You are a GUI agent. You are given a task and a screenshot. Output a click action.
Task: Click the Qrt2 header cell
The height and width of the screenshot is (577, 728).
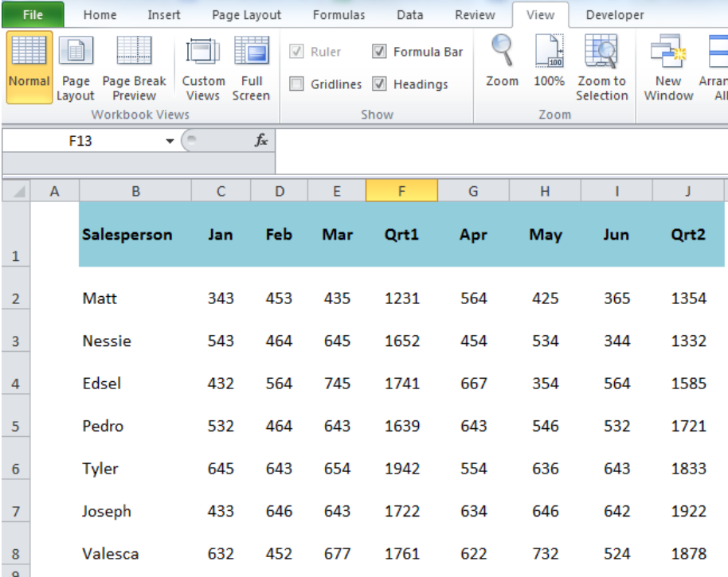[x=688, y=234]
